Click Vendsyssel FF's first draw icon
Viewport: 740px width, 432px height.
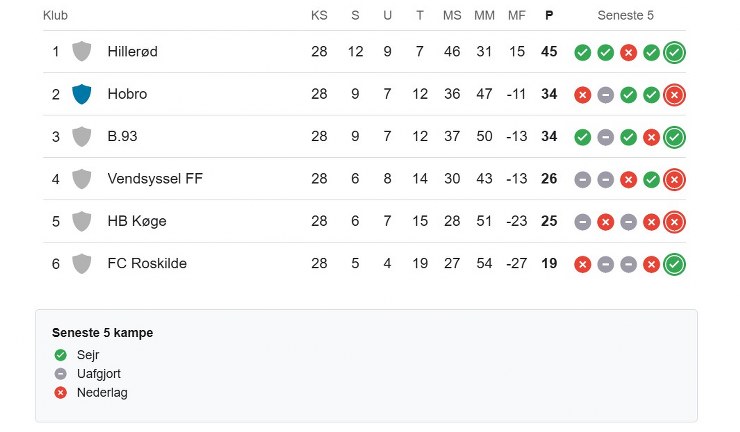582,180
